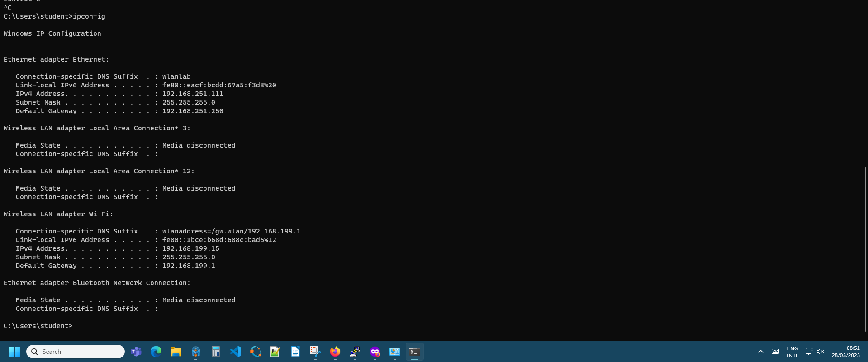This screenshot has width=868, height=362.
Task: Open the blue antenna app icon in taskbar
Action: click(196, 352)
